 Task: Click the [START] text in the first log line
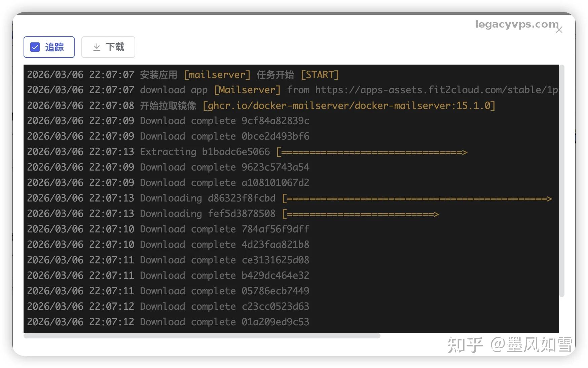(x=320, y=75)
